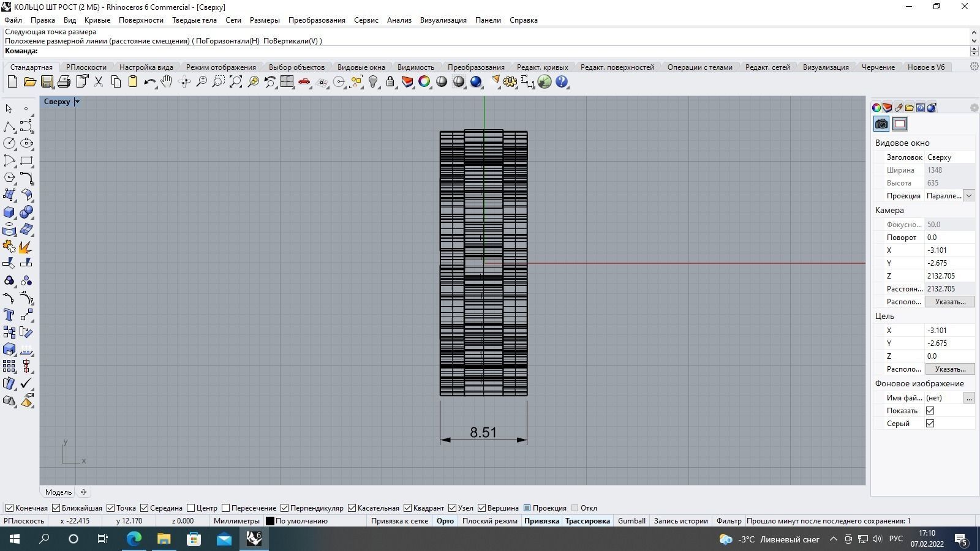This screenshot has width=980, height=551.
Task: Click the light bulb visibility icon
Action: tap(373, 82)
